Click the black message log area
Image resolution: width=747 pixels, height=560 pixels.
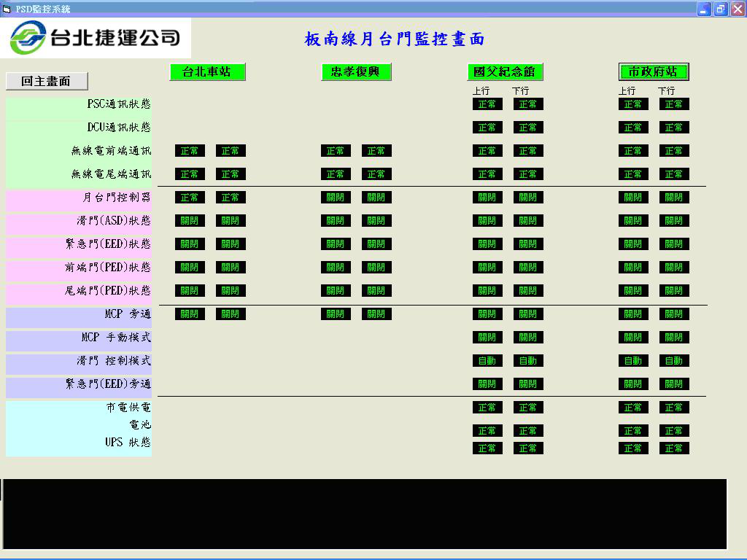point(365,514)
